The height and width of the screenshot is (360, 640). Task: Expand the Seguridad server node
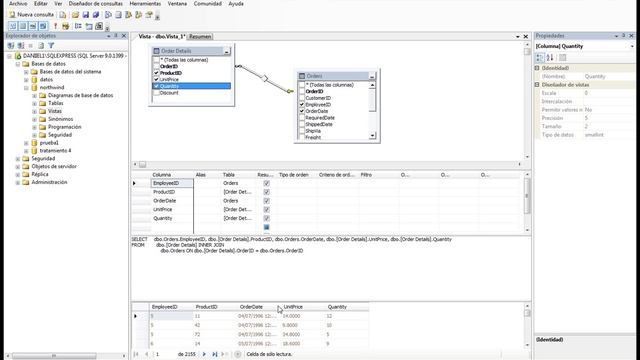18,159
